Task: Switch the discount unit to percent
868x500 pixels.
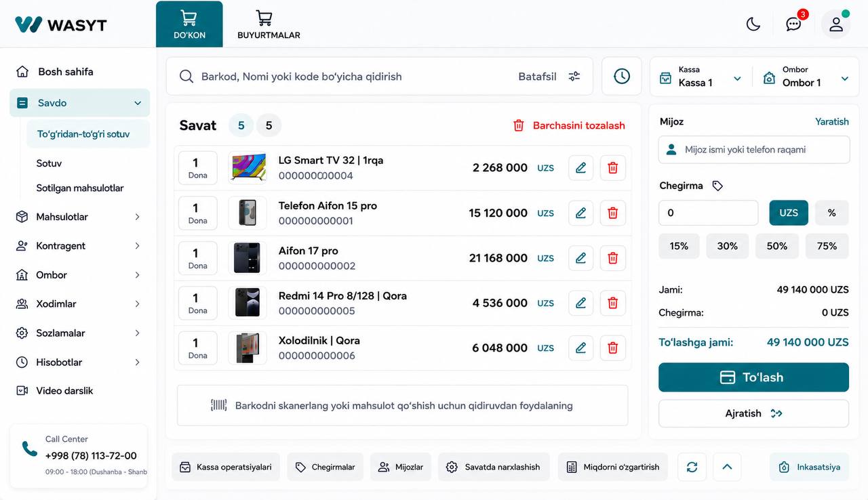Action: click(x=832, y=213)
